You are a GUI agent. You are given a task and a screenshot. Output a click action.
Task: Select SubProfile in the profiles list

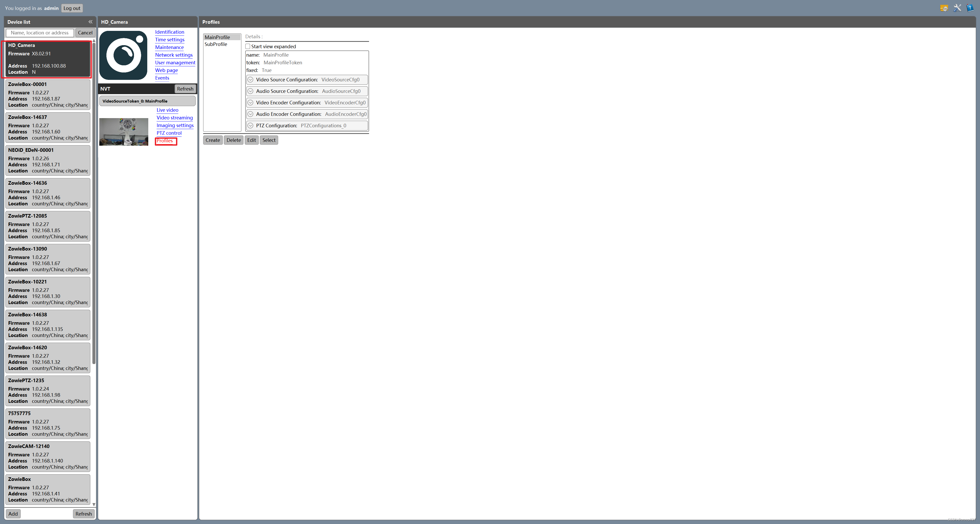click(x=216, y=44)
